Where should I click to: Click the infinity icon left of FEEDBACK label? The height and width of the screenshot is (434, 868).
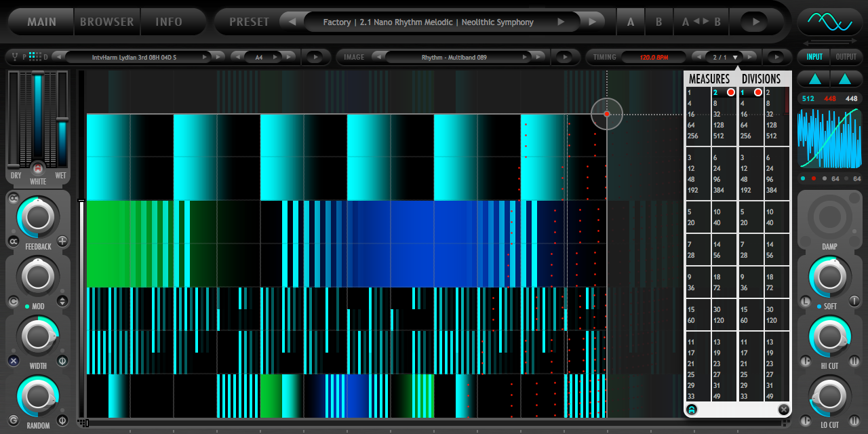click(14, 241)
